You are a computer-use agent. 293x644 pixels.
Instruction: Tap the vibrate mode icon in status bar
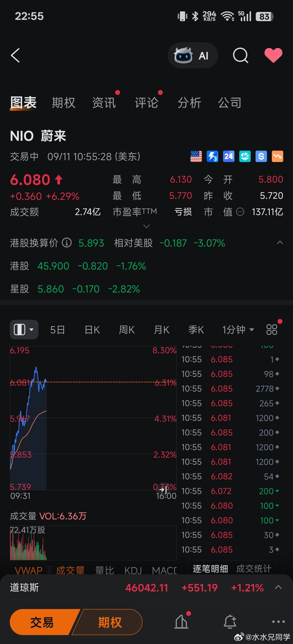point(182,16)
